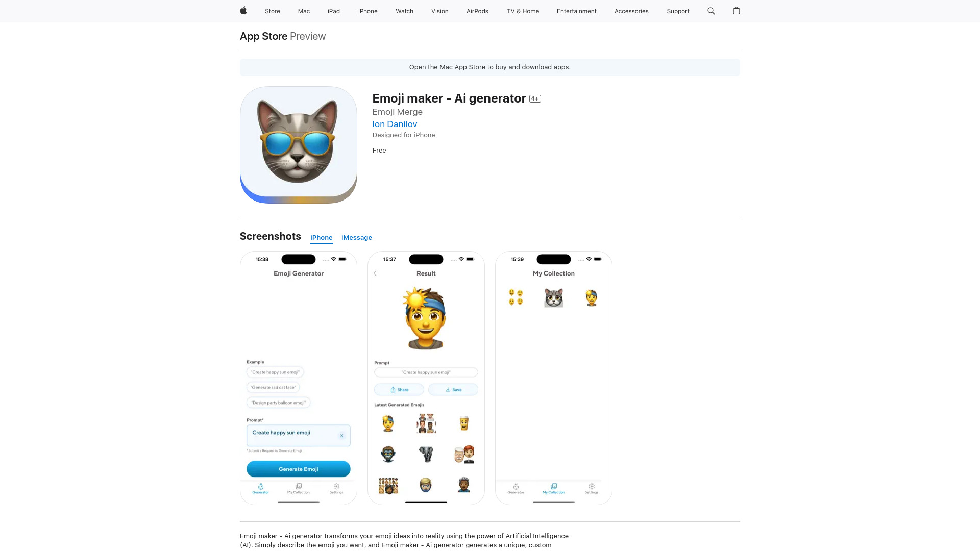This screenshot has width=980, height=551.
Task: Expand the Support menu in top navigation
Action: tap(678, 11)
